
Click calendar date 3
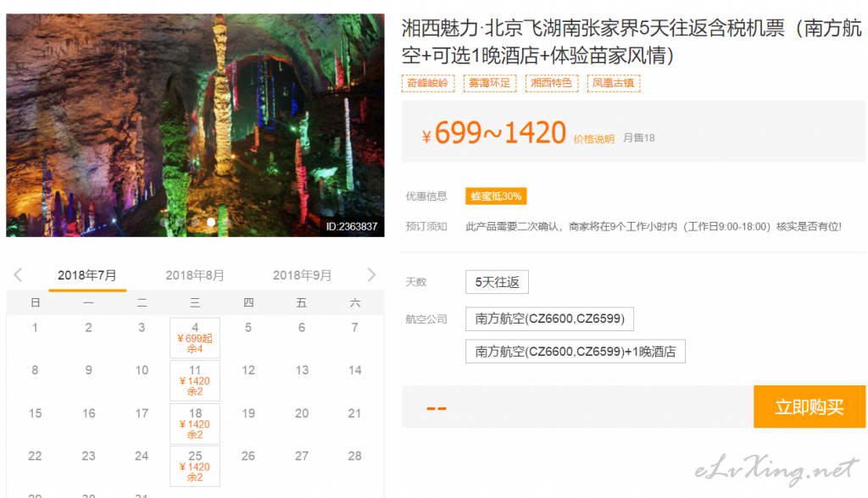point(142,328)
